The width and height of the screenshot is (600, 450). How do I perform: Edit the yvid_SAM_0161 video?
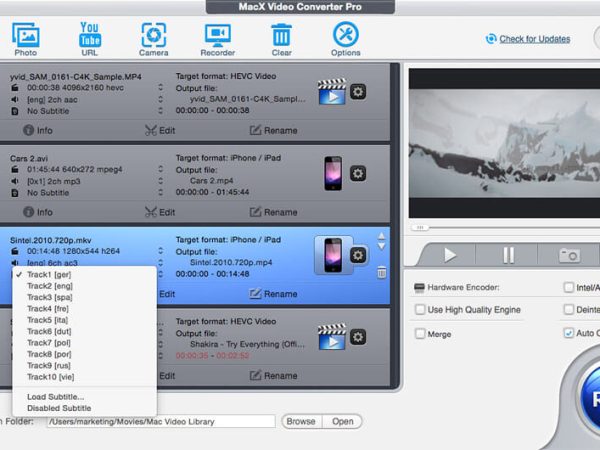tap(160, 130)
